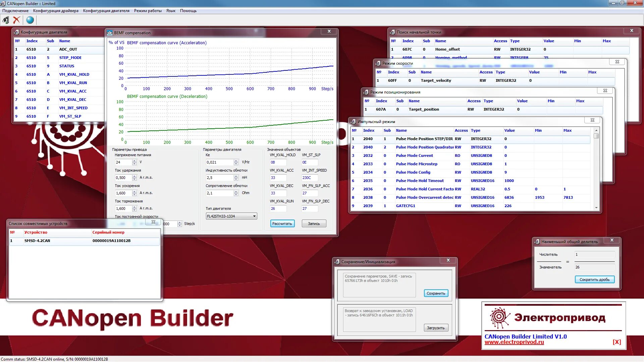Increase Напряжение питания with up stepper arrow
The height and width of the screenshot is (362, 644).
click(135, 161)
